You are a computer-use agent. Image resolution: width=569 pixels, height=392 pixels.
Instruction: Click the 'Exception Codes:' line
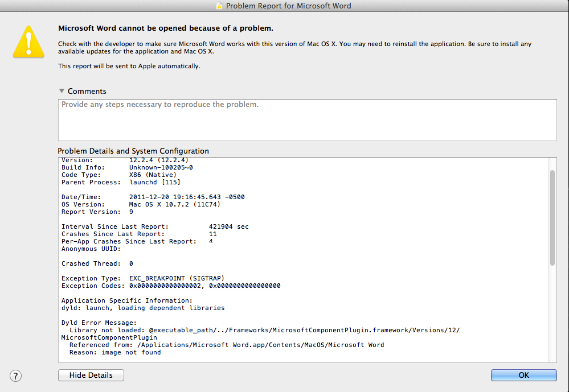(171, 286)
